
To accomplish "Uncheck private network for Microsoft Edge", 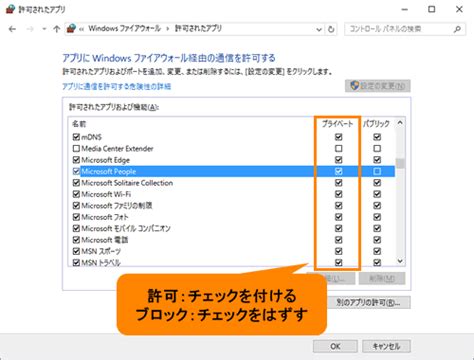I will (x=338, y=160).
